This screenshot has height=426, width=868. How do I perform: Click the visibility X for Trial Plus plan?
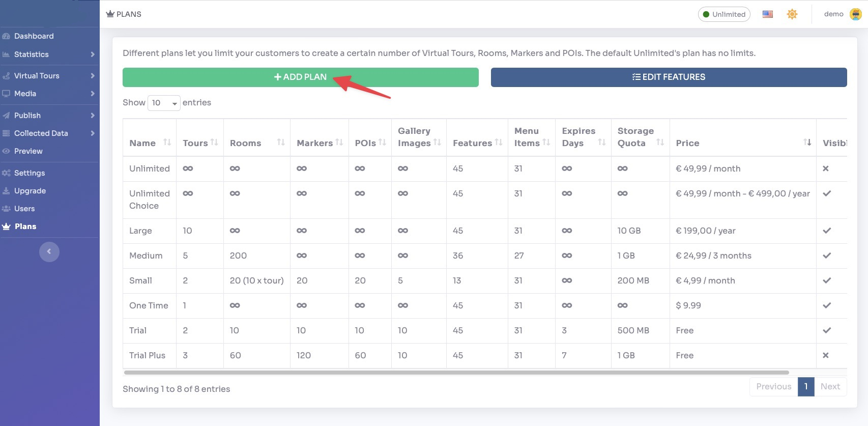tap(826, 355)
